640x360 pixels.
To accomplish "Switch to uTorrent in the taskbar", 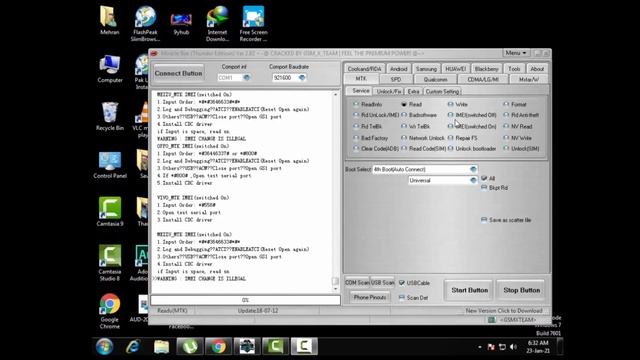I will coord(190,347).
